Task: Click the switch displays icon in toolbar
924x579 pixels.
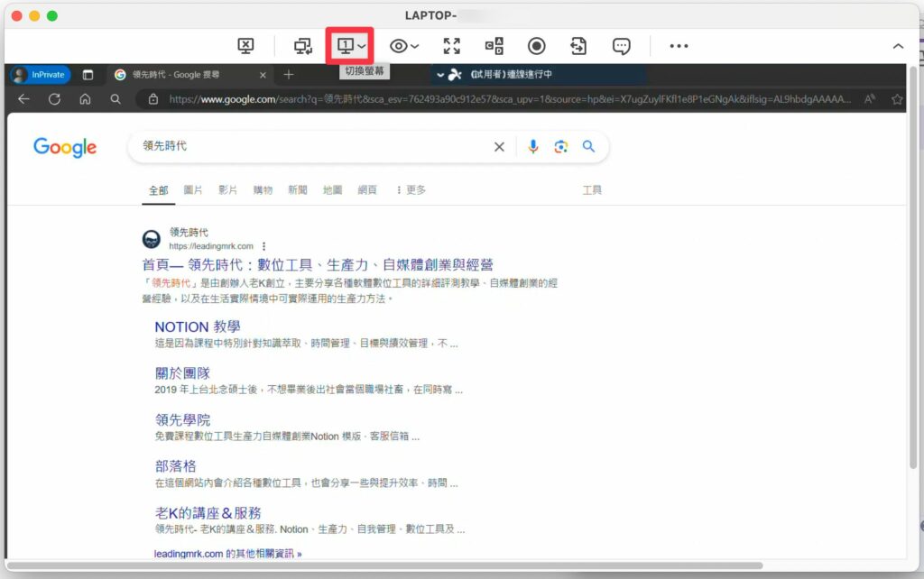Action: [x=303, y=46]
